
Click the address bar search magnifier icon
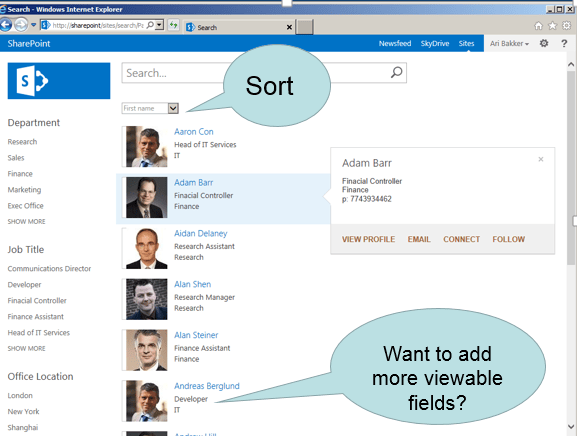150,25
